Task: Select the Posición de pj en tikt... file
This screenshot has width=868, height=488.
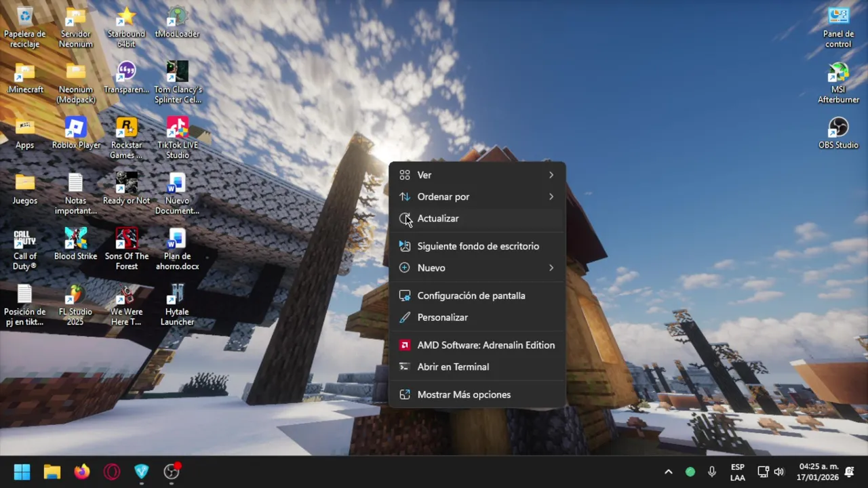Action: (24, 305)
